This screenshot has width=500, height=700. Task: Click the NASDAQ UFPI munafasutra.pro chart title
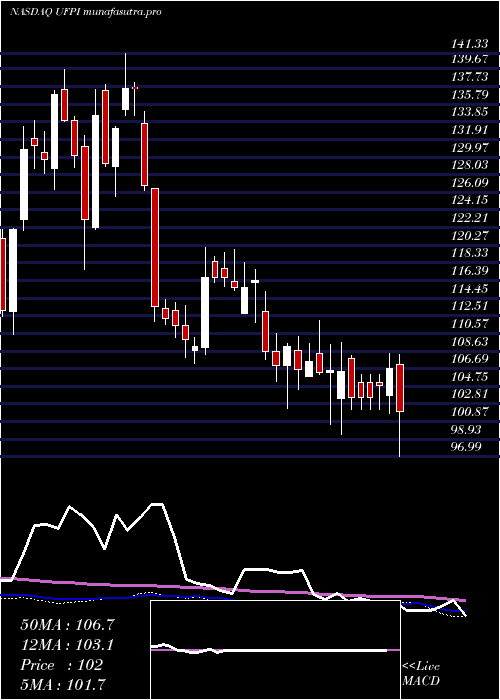tap(85, 12)
